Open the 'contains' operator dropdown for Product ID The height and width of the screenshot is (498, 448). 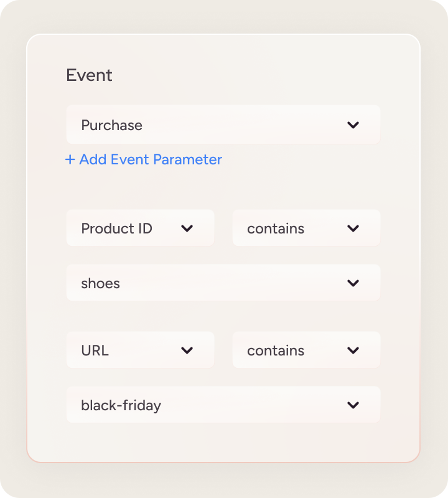point(306,228)
